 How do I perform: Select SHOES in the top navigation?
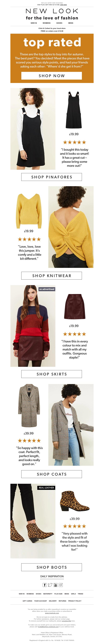59,23
